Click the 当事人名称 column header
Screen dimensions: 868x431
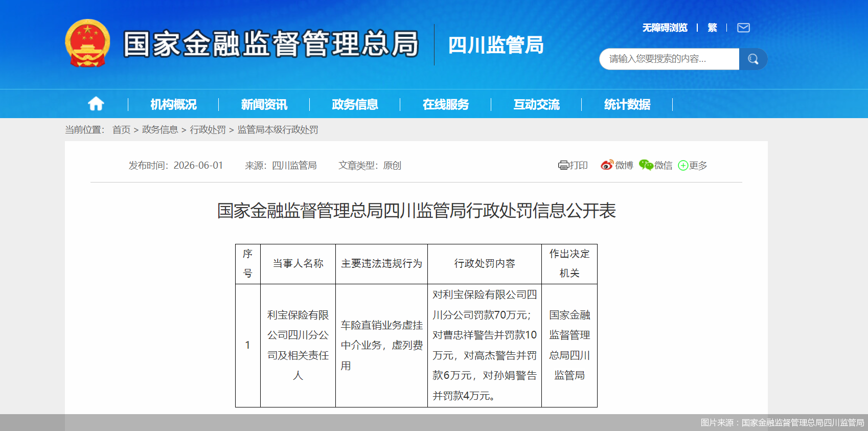[x=298, y=264]
